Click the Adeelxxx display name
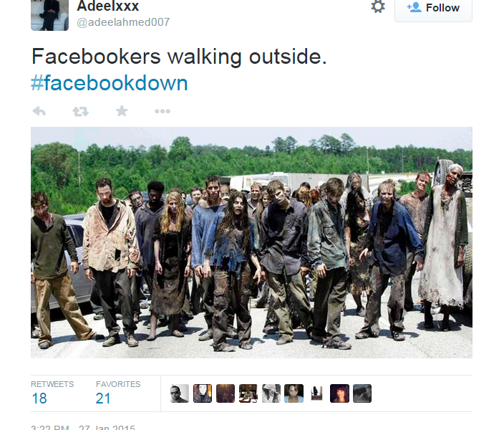 [x=108, y=6]
